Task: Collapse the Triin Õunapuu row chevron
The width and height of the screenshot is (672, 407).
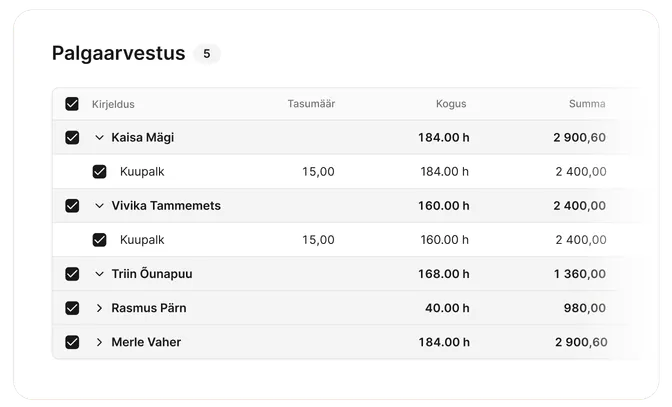Action: tap(99, 274)
